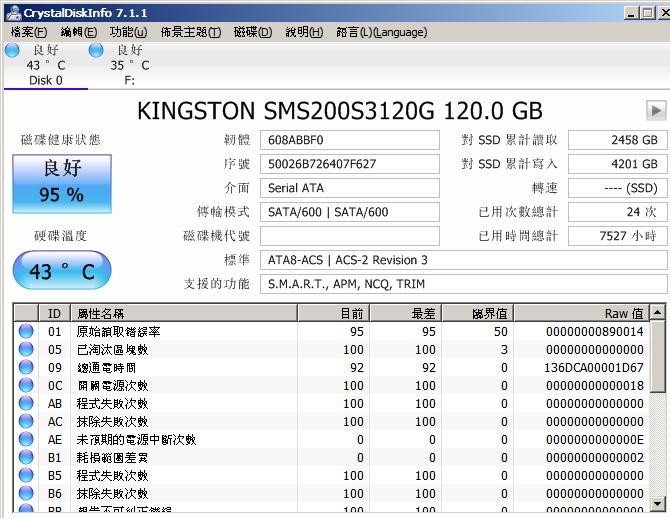
Task: Open the 功能(U) menu
Action: click(x=128, y=32)
